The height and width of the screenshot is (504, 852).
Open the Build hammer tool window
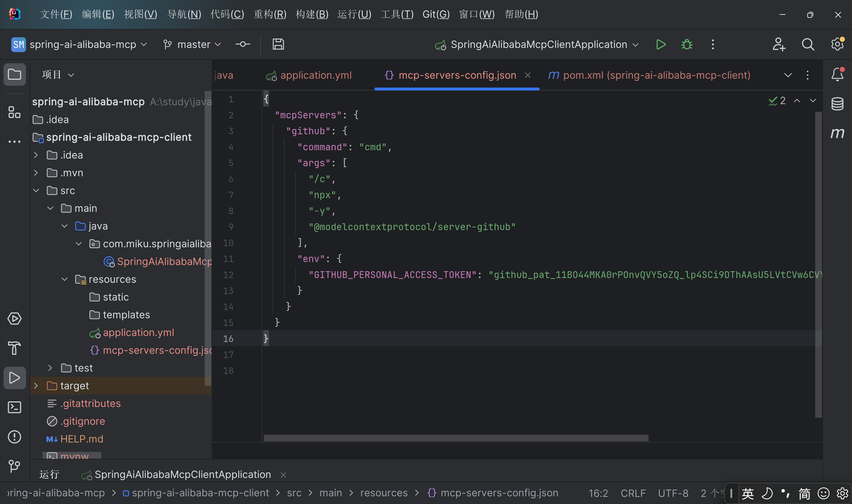pyautogui.click(x=14, y=348)
